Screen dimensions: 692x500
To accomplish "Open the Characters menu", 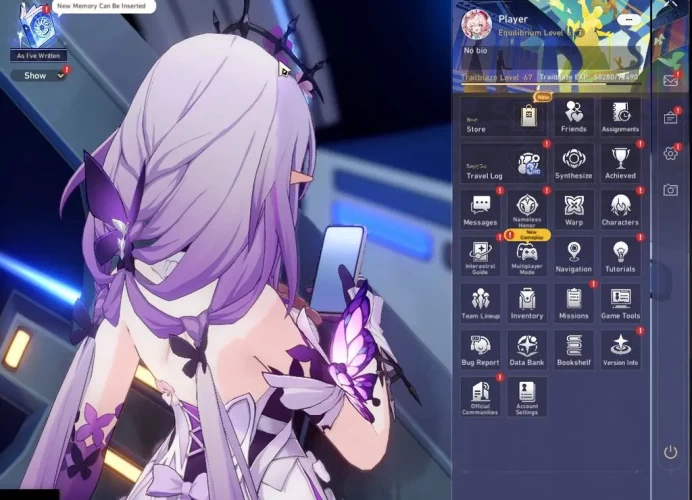I will click(x=620, y=210).
